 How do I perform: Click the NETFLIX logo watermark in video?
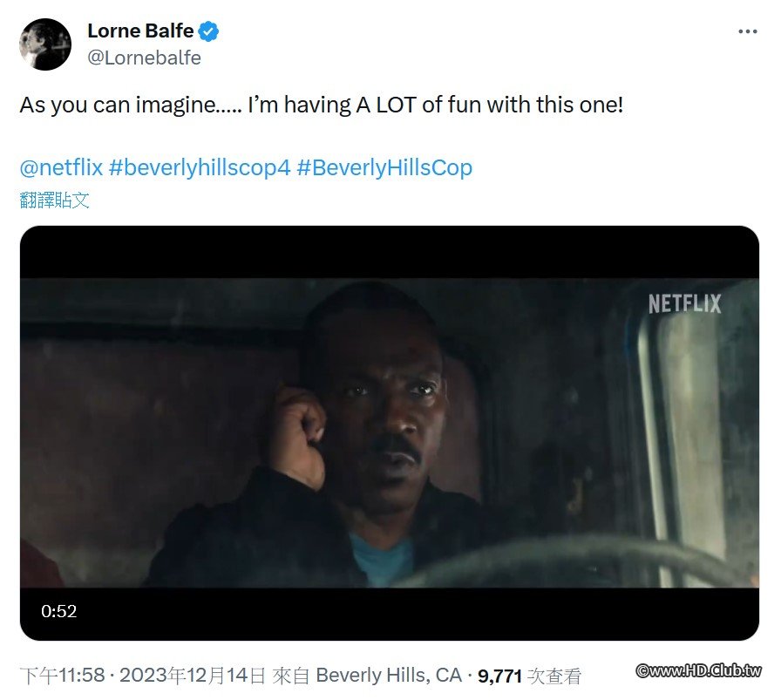pos(684,303)
